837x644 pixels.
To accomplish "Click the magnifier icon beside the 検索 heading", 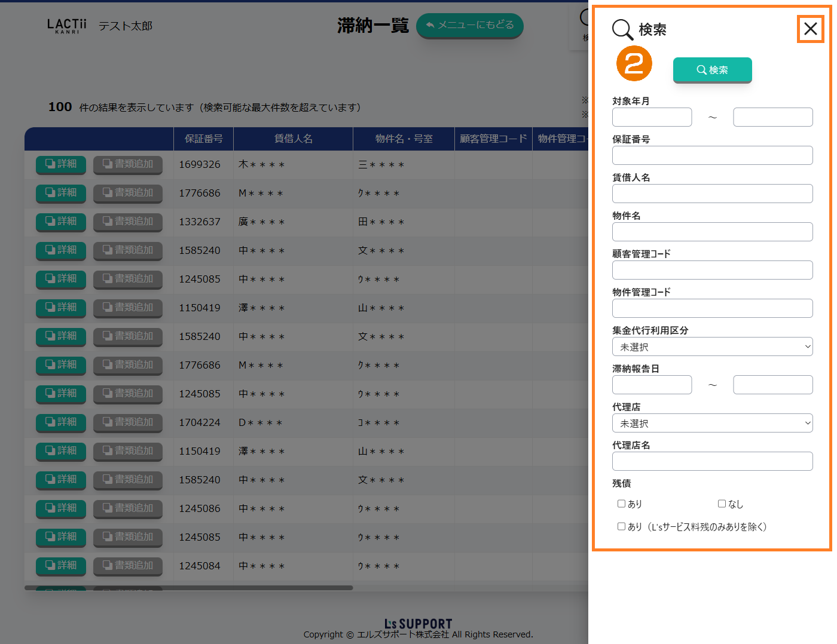I will point(622,29).
